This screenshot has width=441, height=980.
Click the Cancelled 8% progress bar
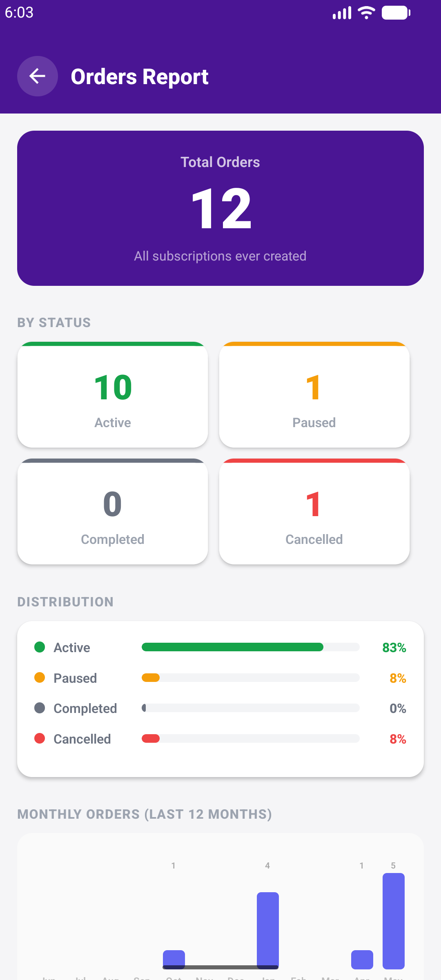click(x=251, y=739)
